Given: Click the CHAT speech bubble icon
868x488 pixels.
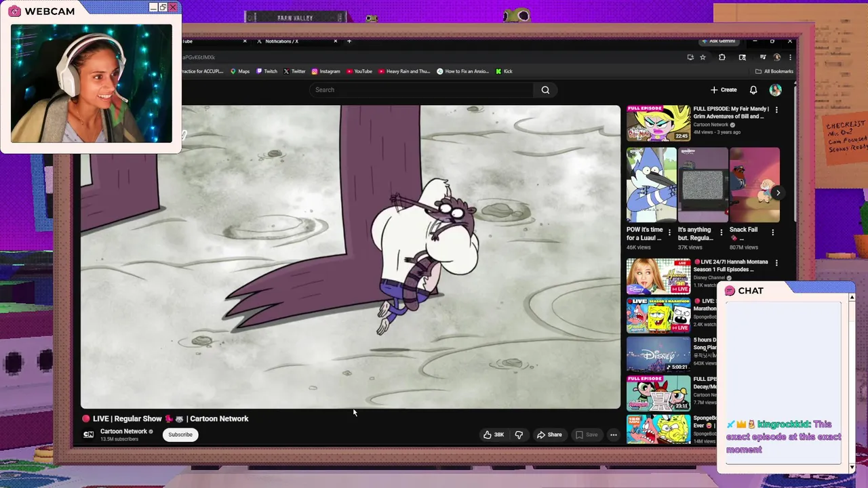Looking at the screenshot, I should pyautogui.click(x=730, y=291).
